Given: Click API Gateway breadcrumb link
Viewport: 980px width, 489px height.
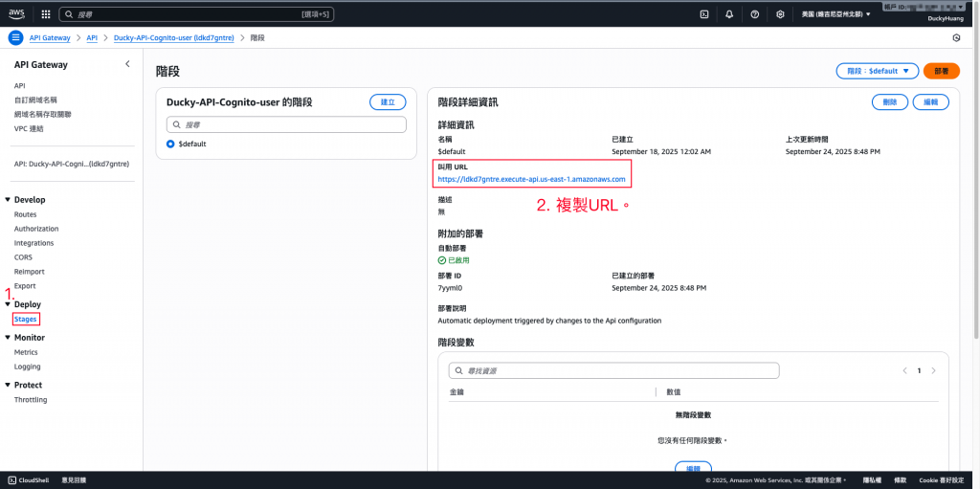Looking at the screenshot, I should tap(50, 38).
